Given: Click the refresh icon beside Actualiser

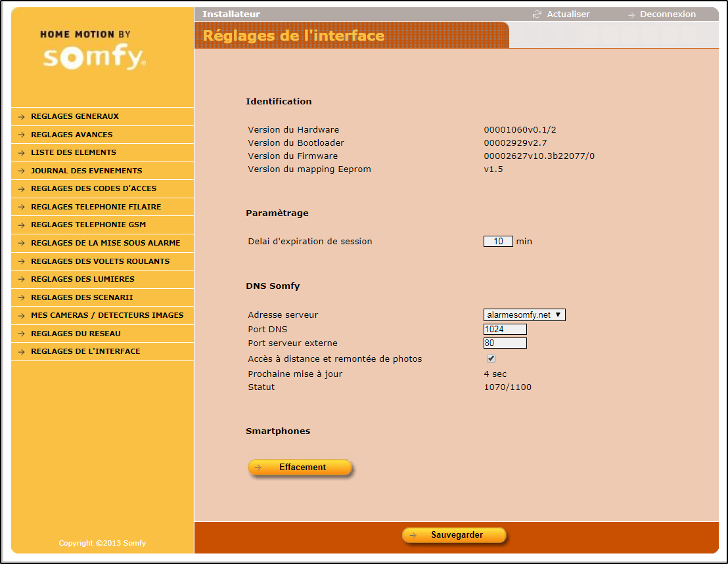Looking at the screenshot, I should [x=537, y=14].
